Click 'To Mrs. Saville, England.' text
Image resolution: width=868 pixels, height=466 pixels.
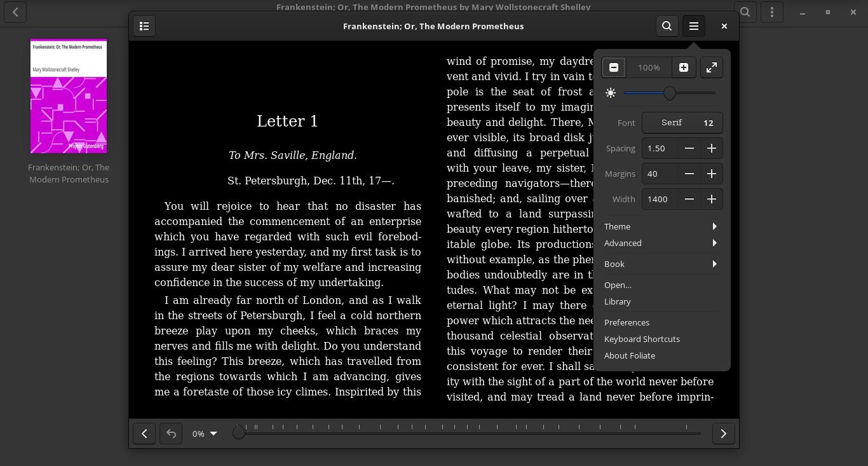click(293, 155)
